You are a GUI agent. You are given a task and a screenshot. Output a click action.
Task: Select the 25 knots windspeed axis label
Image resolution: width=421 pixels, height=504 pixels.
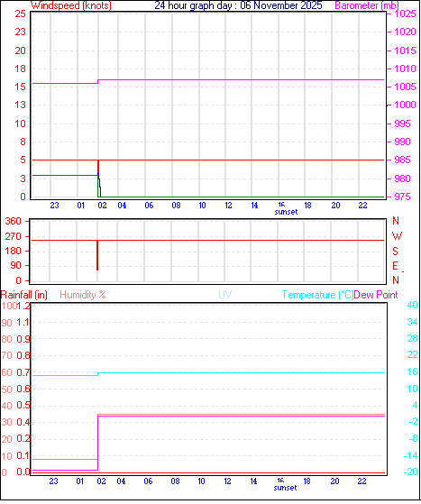coord(20,14)
